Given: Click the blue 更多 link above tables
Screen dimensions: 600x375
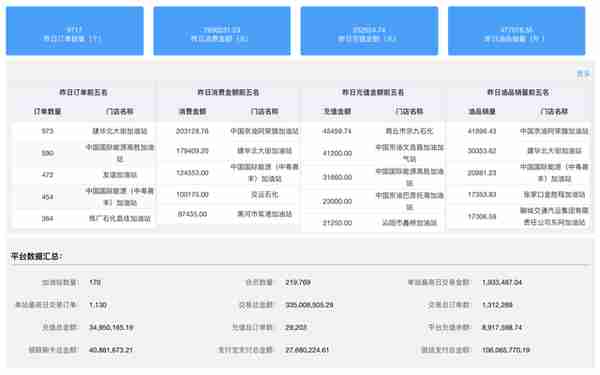Looking at the screenshot, I should 583,73.
